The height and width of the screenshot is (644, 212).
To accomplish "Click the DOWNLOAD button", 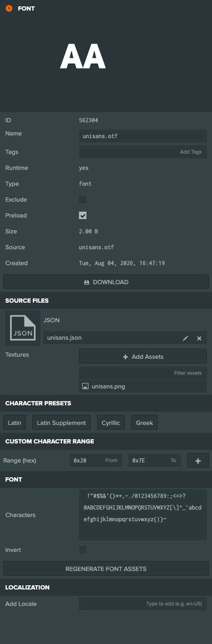I will (106, 282).
